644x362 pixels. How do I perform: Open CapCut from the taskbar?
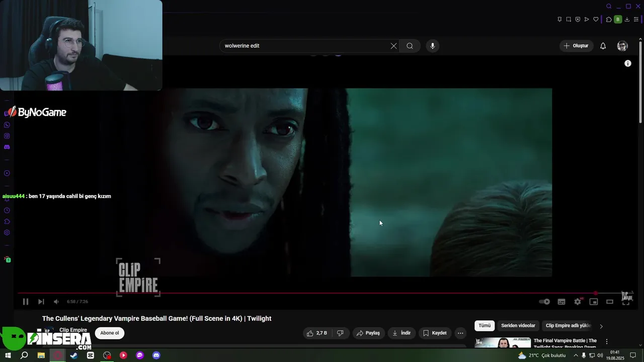pos(91,355)
